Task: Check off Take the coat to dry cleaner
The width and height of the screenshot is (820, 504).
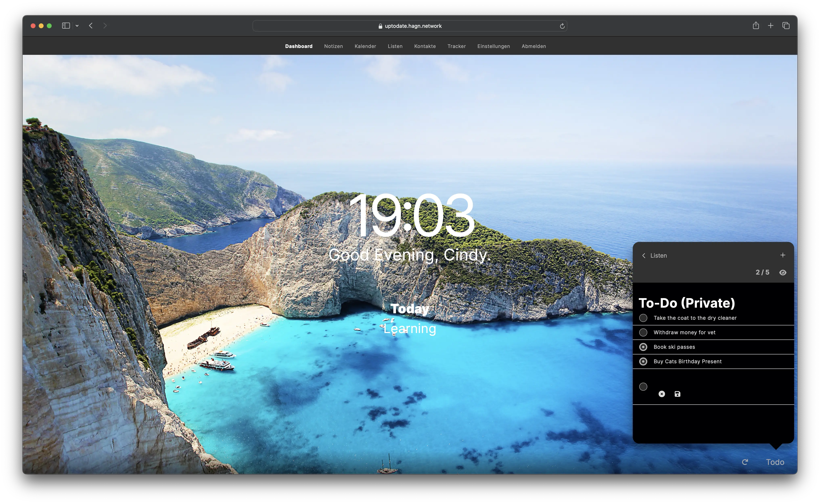Action: 643,318
